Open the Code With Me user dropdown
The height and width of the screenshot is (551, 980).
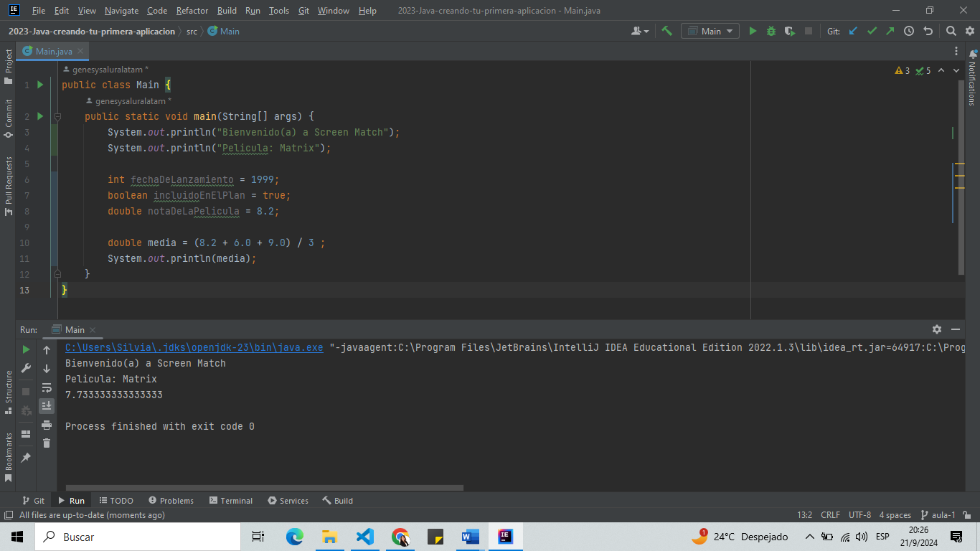pyautogui.click(x=640, y=31)
